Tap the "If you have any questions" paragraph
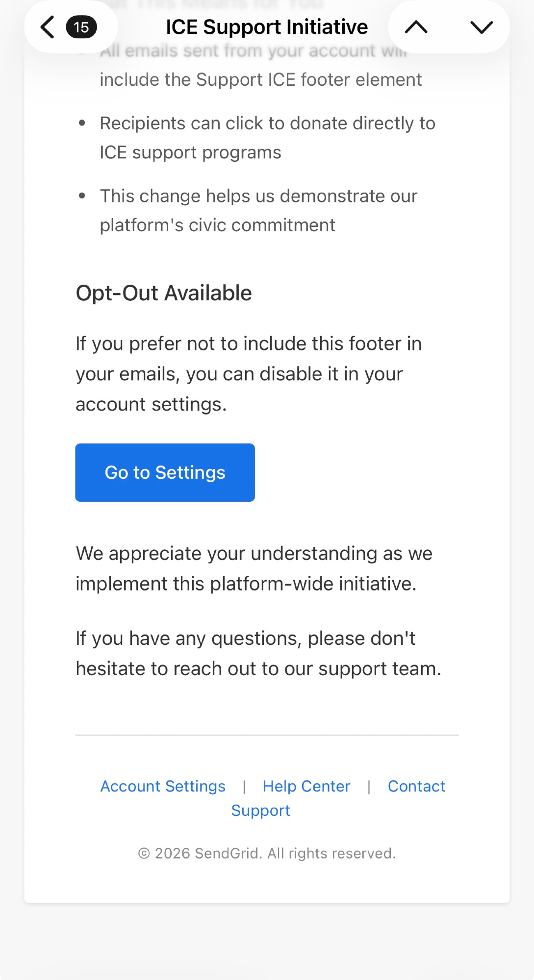The height and width of the screenshot is (980, 534). click(258, 654)
